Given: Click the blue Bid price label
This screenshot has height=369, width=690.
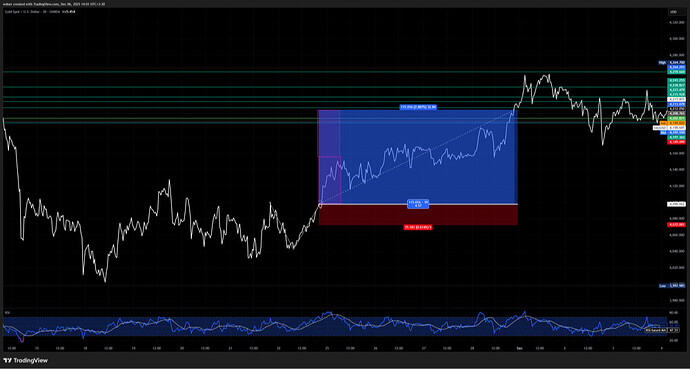Looking at the screenshot, I should click(x=672, y=132).
